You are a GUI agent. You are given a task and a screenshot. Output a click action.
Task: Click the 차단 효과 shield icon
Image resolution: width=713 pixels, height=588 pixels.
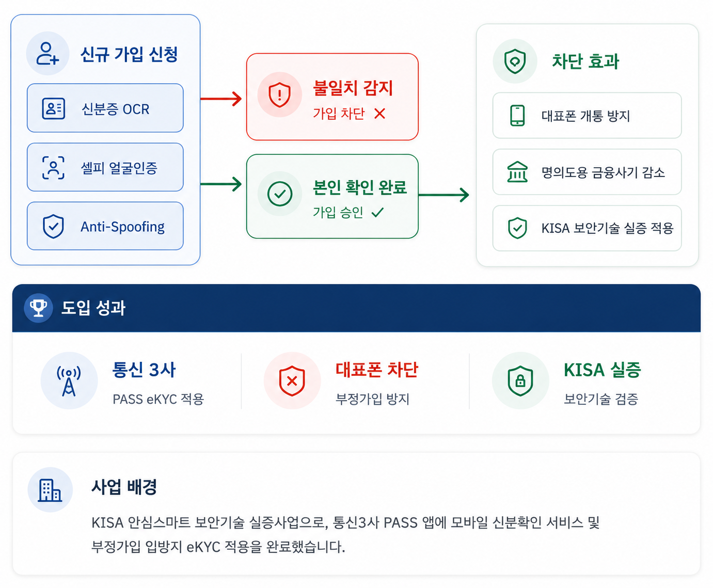click(x=515, y=61)
